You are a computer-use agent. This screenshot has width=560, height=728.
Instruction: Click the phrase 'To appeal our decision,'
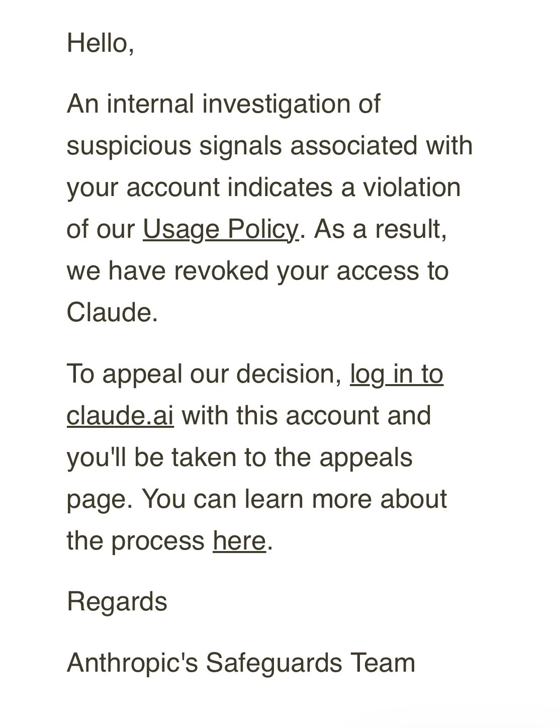pos(204,374)
